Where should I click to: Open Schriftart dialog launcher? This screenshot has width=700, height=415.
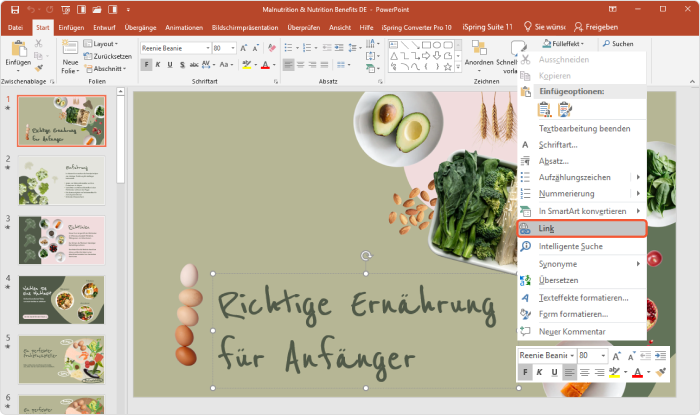276,82
